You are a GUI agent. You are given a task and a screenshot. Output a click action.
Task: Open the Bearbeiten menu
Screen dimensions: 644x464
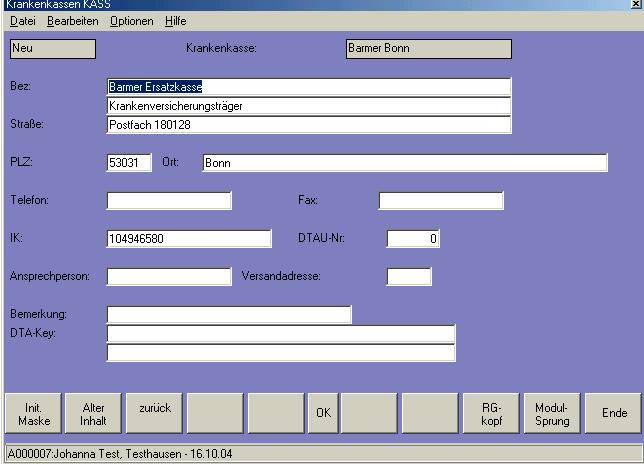(x=73, y=21)
